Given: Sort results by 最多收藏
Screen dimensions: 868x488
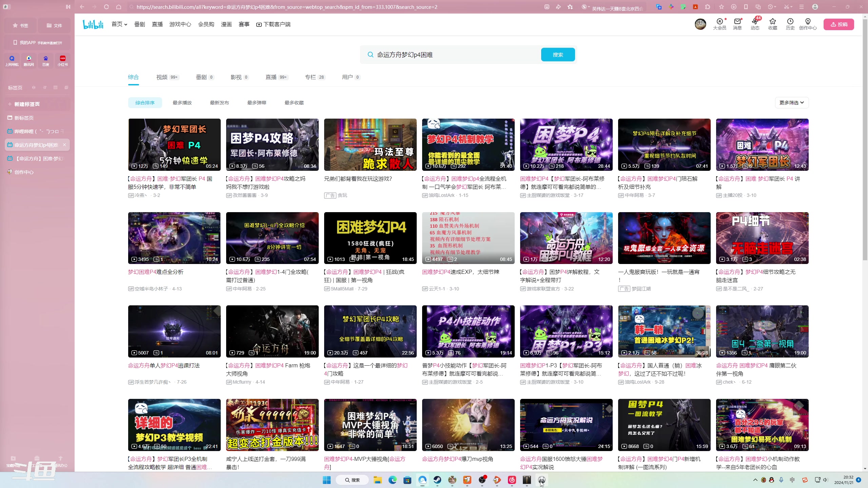Looking at the screenshot, I should [294, 103].
